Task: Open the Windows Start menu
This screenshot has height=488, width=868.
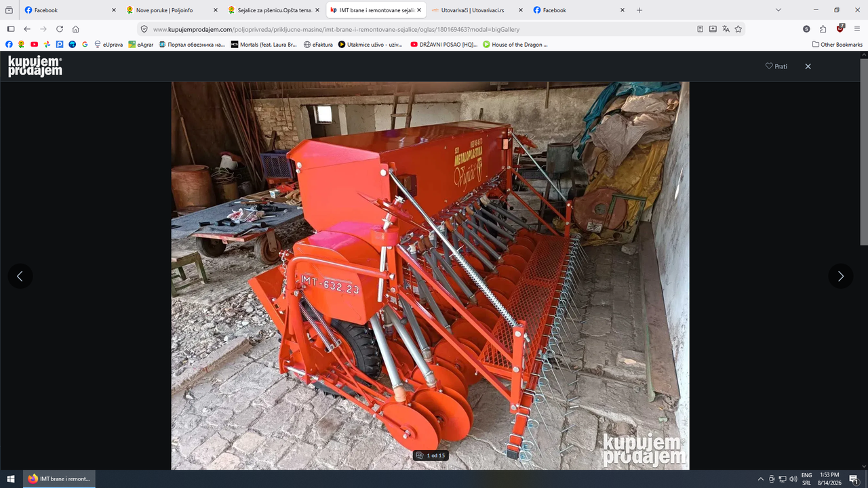Action: [x=9, y=479]
